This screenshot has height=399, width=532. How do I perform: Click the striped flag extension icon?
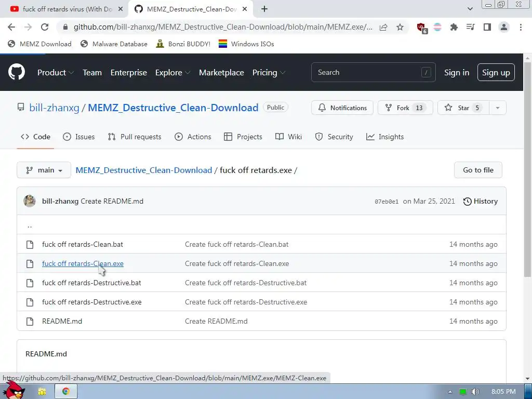(x=437, y=27)
